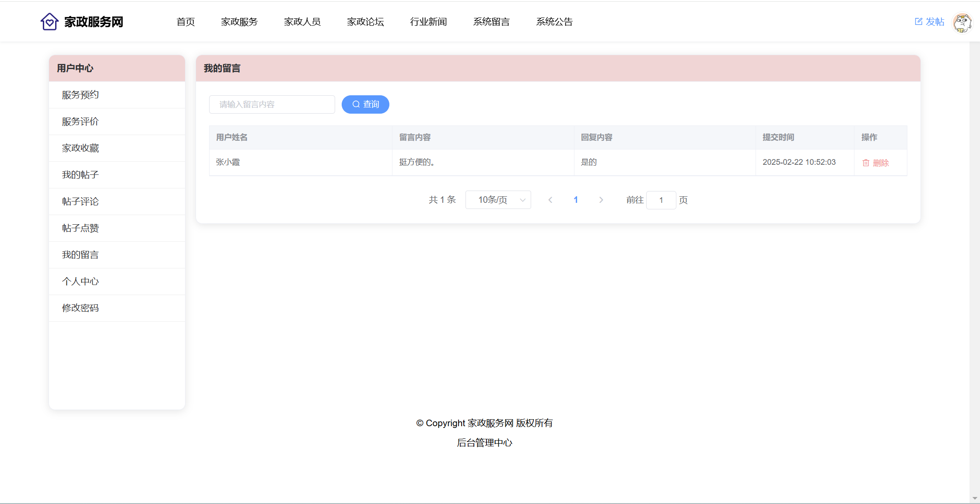Go to previous page arrow

pos(550,200)
